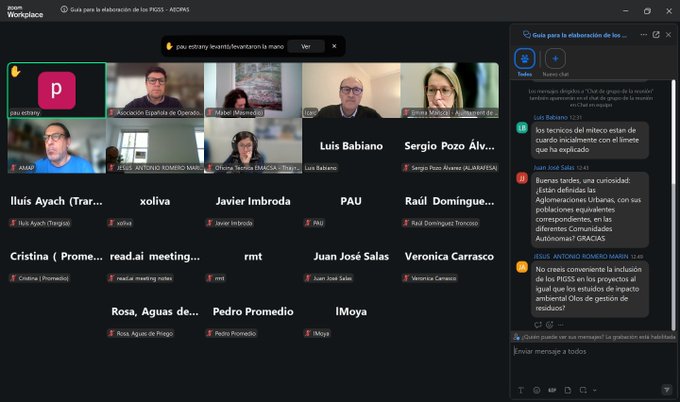Click the Ver button in raised-hand notification
680x402 pixels.
(305, 46)
